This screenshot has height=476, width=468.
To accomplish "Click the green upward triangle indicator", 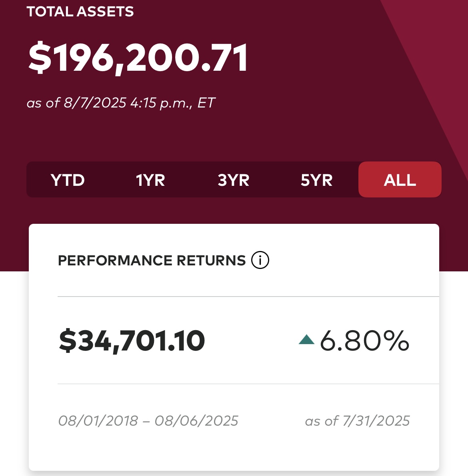I will point(306,340).
